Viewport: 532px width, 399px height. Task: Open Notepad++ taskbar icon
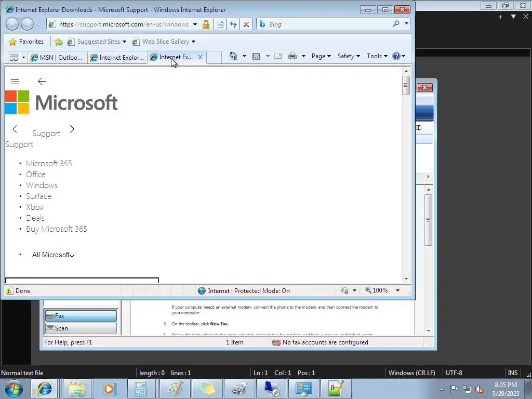pos(335,389)
